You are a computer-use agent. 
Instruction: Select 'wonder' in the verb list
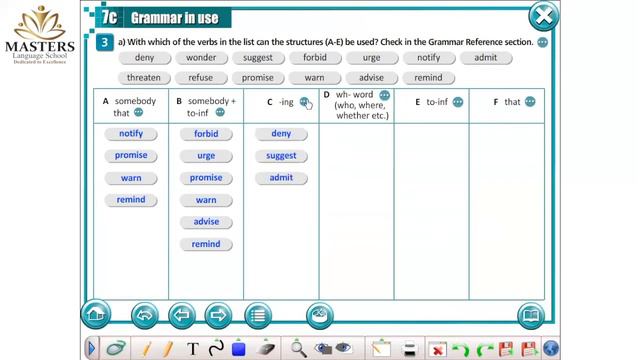(x=201, y=58)
